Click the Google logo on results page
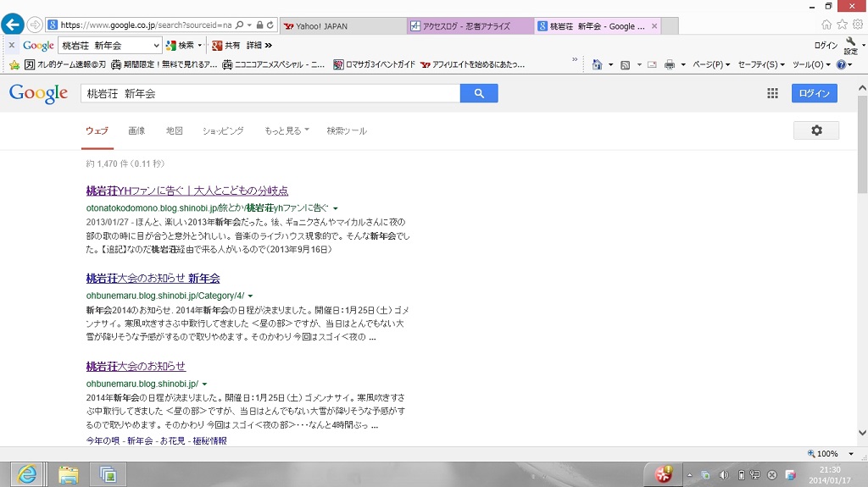Viewport: 868px width, 487px height. 38,93
